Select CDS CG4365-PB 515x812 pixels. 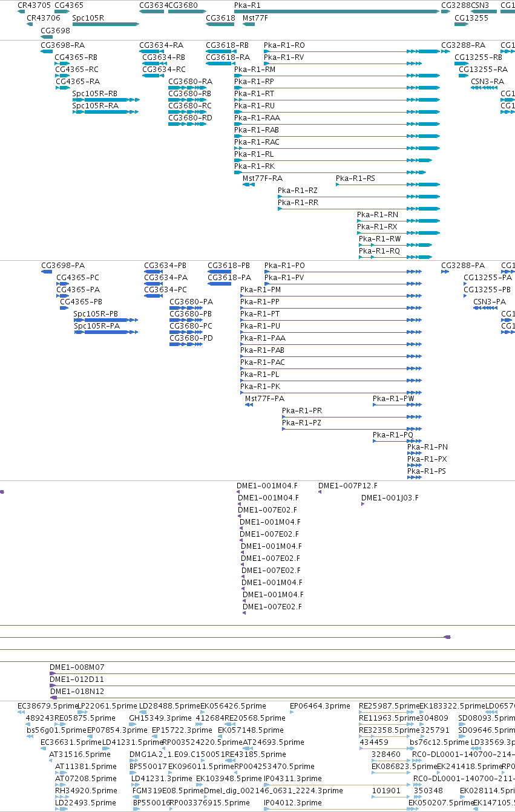[x=81, y=301]
